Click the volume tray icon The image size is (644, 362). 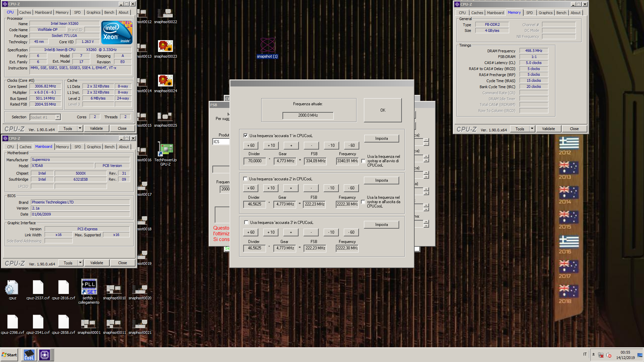pyautogui.click(x=609, y=355)
